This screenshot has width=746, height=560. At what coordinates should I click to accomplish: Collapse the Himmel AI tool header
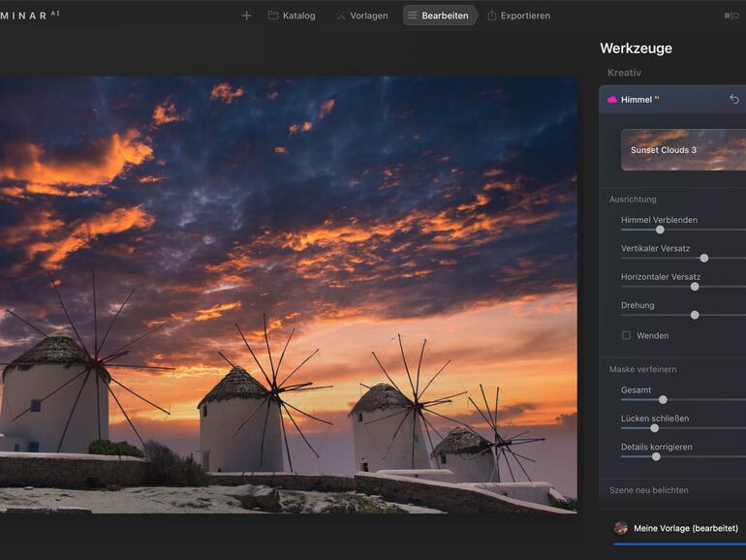[672, 100]
